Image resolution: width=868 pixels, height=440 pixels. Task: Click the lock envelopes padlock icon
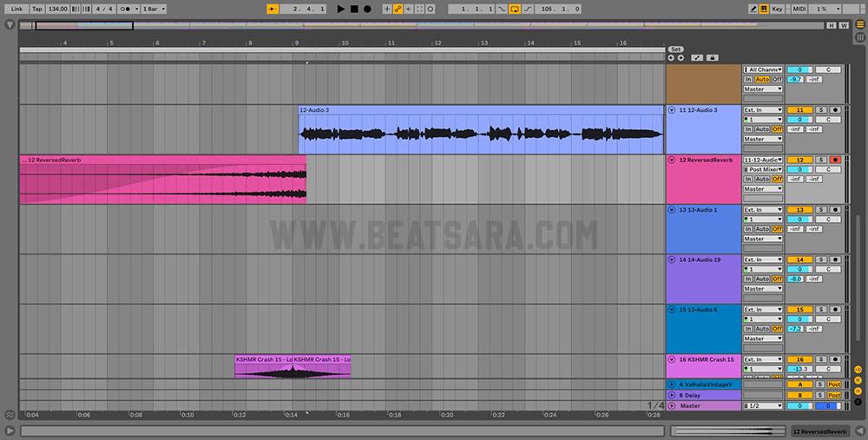click(x=712, y=58)
